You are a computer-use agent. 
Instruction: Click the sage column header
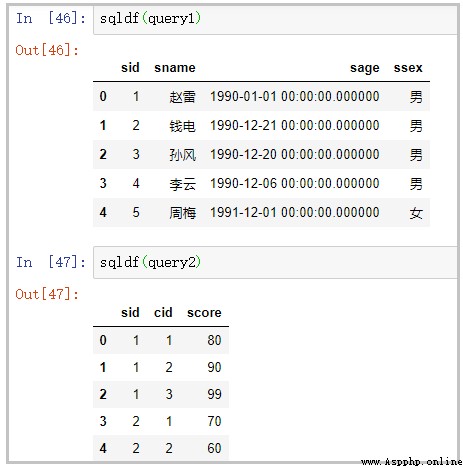[365, 68]
